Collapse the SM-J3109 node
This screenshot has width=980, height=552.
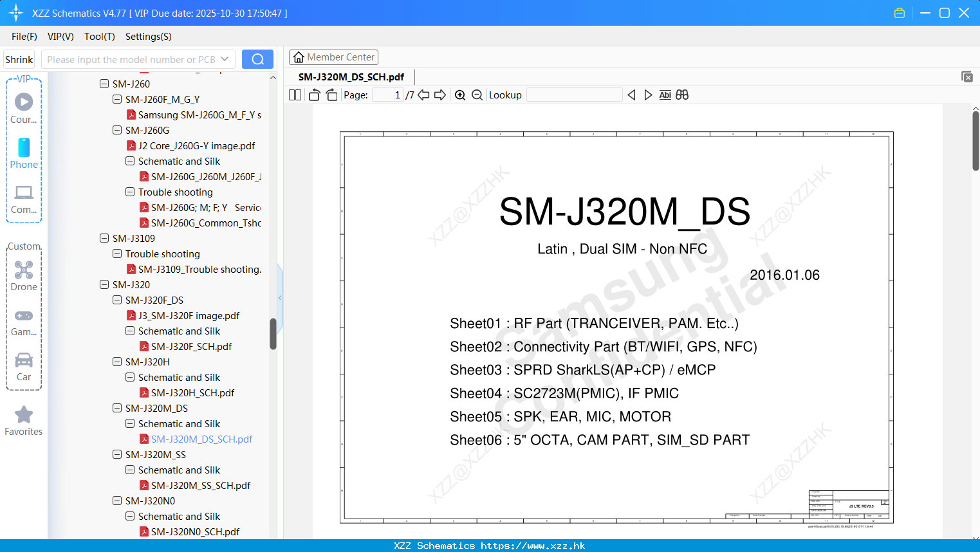coord(104,238)
